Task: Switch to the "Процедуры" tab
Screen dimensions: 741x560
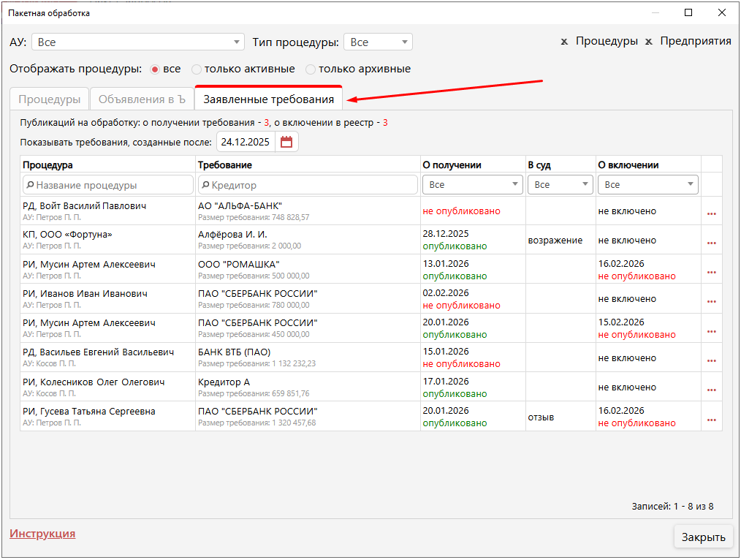Action: point(50,99)
